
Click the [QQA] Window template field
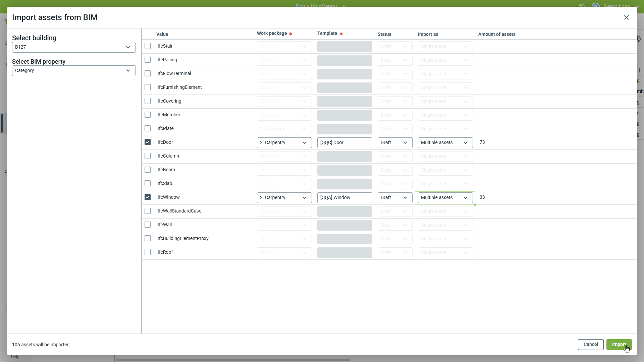tap(344, 197)
